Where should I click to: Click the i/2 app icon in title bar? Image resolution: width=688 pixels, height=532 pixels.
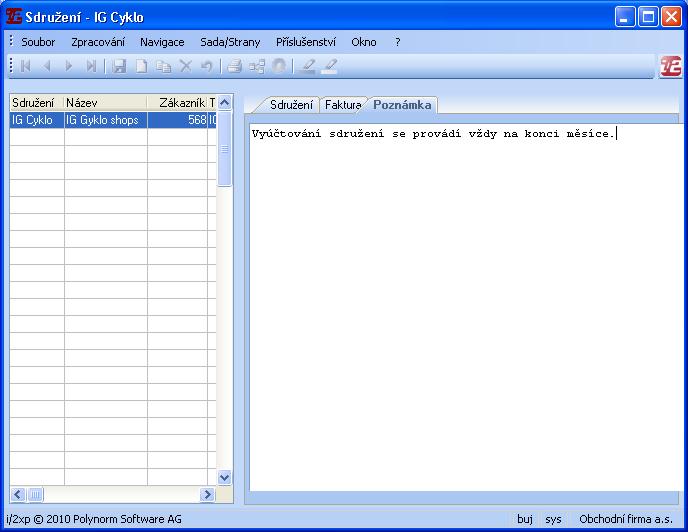tap(14, 16)
